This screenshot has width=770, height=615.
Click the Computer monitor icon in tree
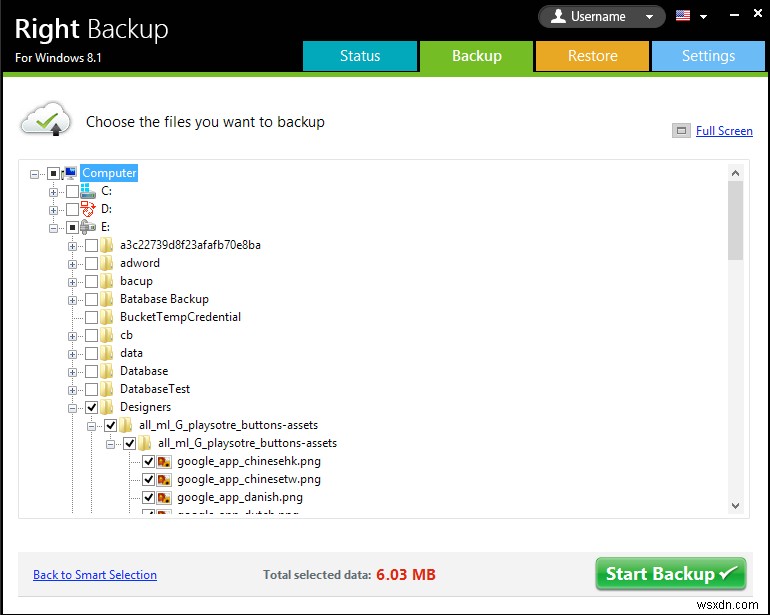pyautogui.click(x=71, y=173)
